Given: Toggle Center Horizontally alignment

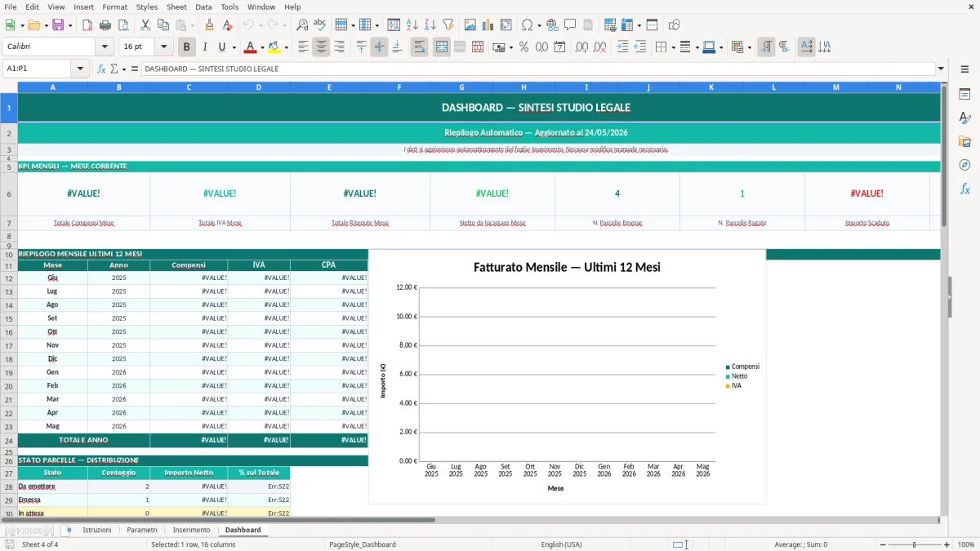Looking at the screenshot, I should pyautogui.click(x=321, y=47).
